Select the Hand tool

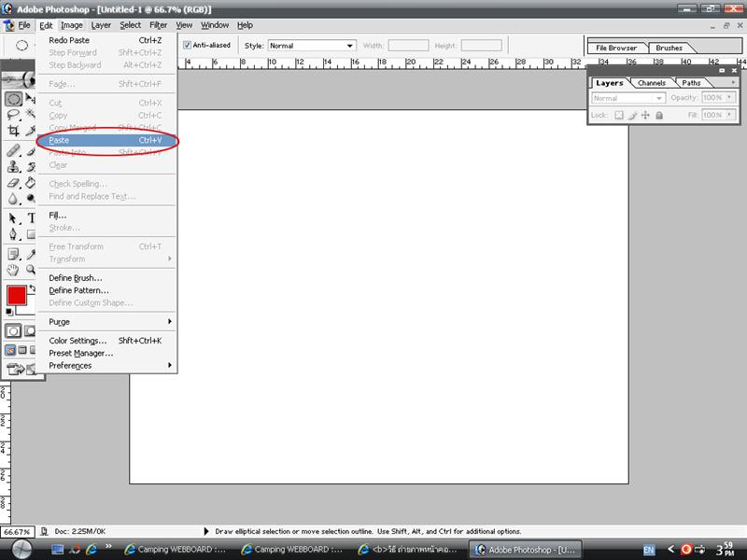pyautogui.click(x=14, y=270)
